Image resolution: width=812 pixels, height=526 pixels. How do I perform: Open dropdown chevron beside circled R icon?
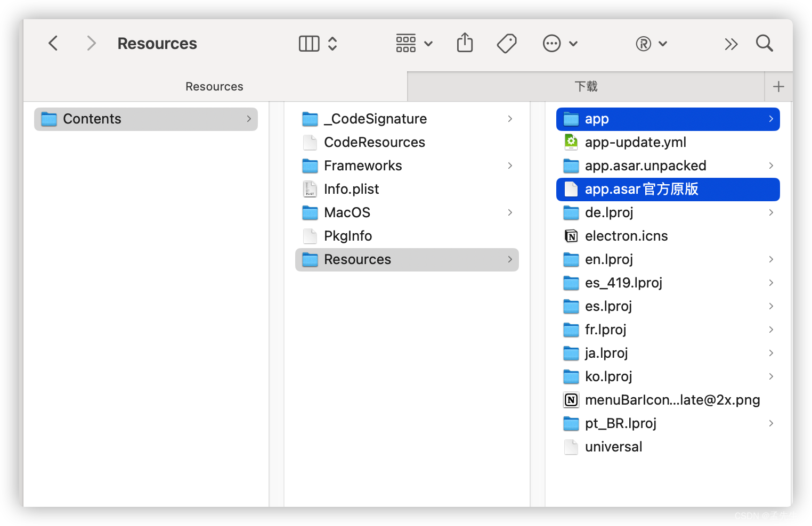663,44
